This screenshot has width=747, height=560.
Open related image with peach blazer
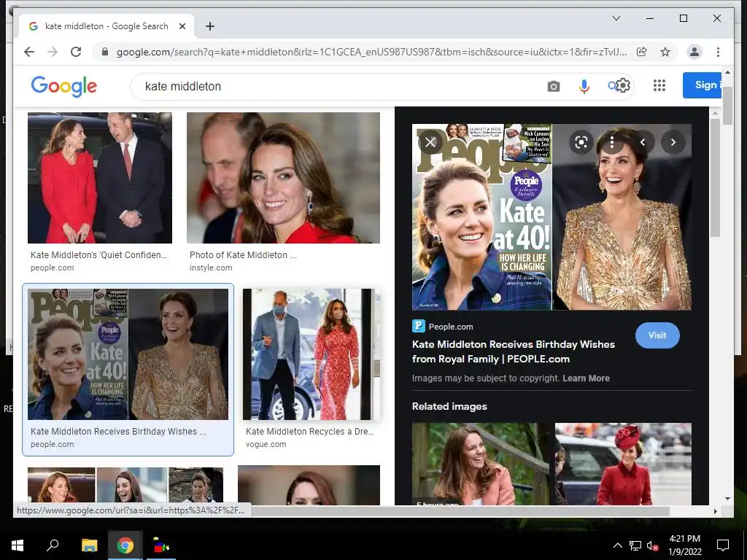[480, 464]
